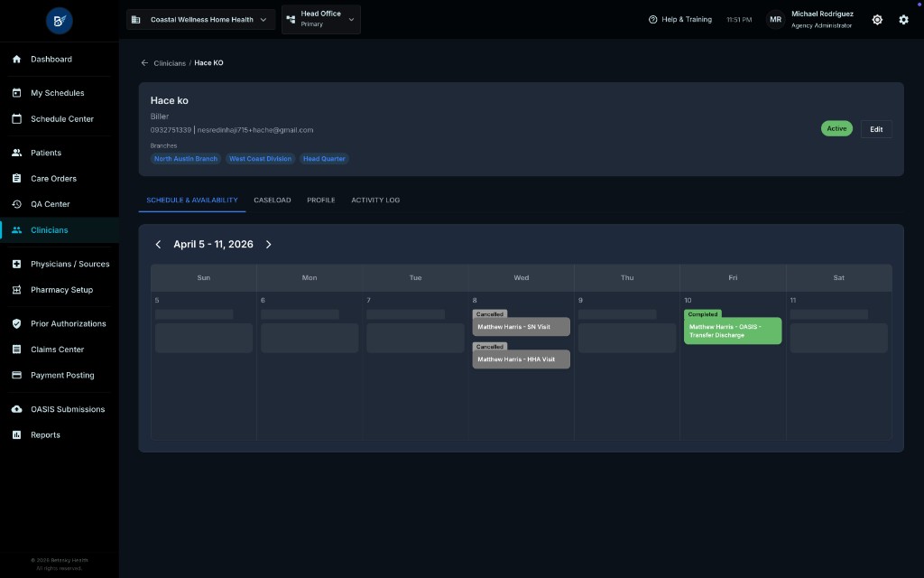Screen dimensions: 924x578
Task: Click the Clinicians group icon in sidebar
Action: coord(16,230)
